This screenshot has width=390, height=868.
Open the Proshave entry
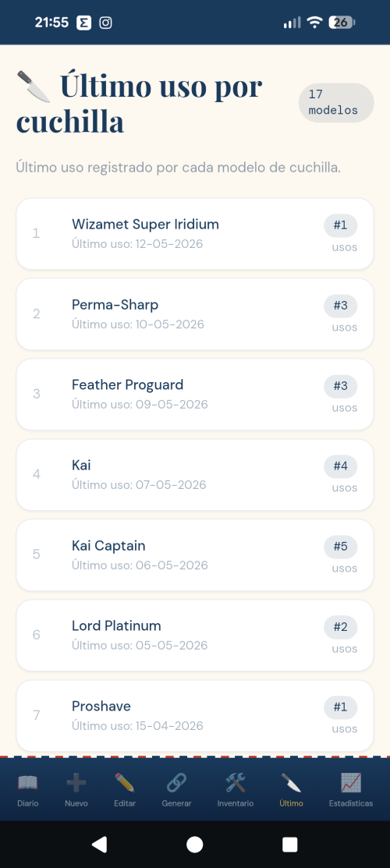pyautogui.click(x=195, y=715)
